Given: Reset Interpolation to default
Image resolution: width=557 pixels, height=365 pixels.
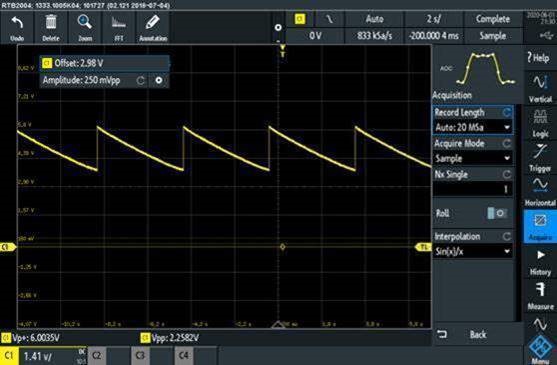Looking at the screenshot, I should click(507, 236).
